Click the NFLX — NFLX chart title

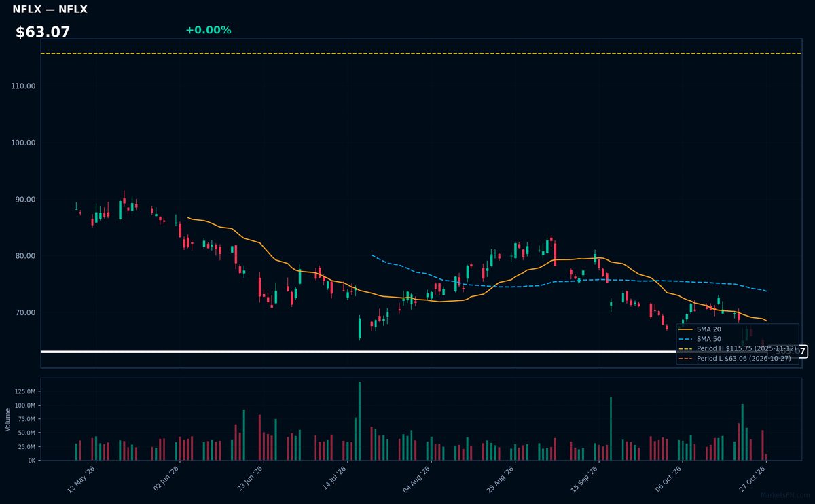(50, 10)
